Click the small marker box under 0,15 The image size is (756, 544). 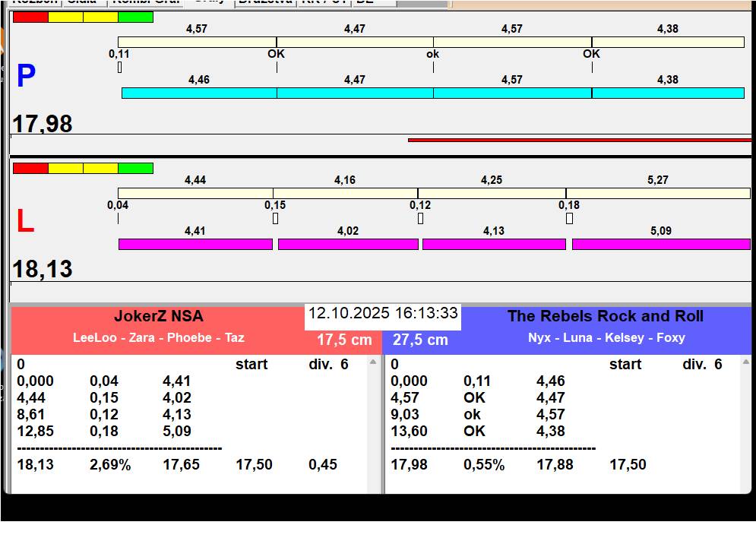(x=275, y=219)
